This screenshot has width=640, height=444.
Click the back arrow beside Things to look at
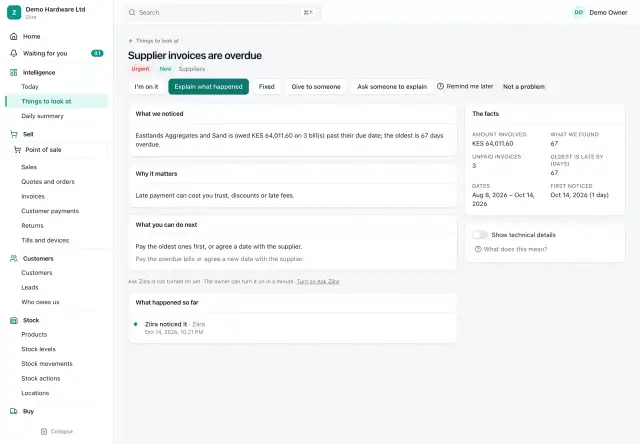click(x=131, y=41)
